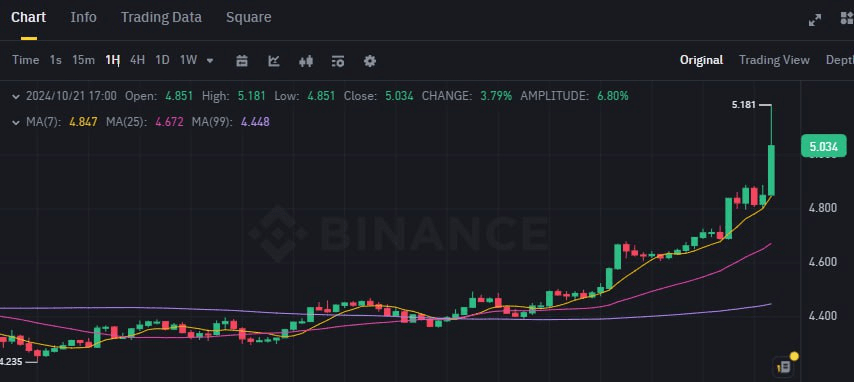Collapse the MA indicator row chevron

(16, 122)
